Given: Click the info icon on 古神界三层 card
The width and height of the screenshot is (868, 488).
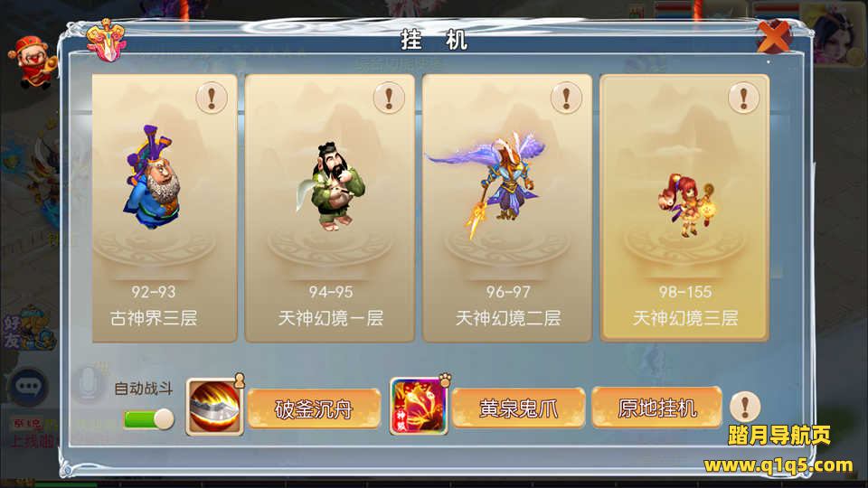Looking at the screenshot, I should point(212,98).
